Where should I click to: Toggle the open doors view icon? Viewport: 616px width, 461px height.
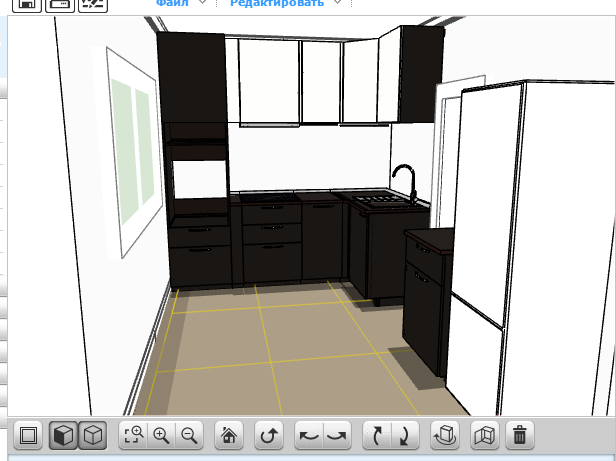point(484,436)
